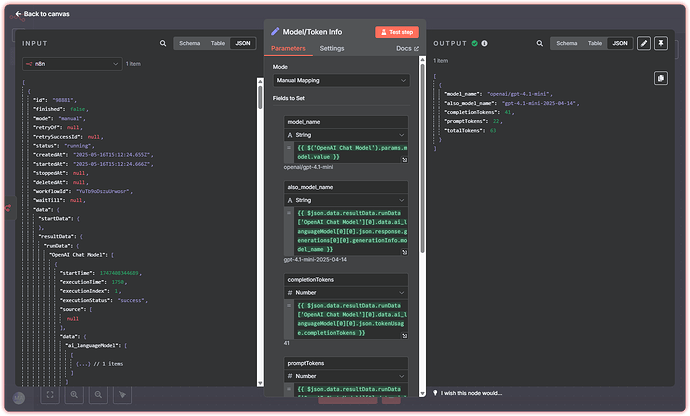Click the parameters panel scrollbar thumb
Viewport: 690px width, 416px height.
coord(422,158)
